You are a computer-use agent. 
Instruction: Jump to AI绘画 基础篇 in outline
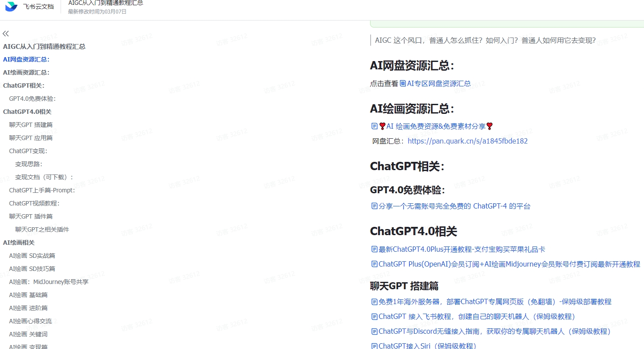tap(28, 295)
